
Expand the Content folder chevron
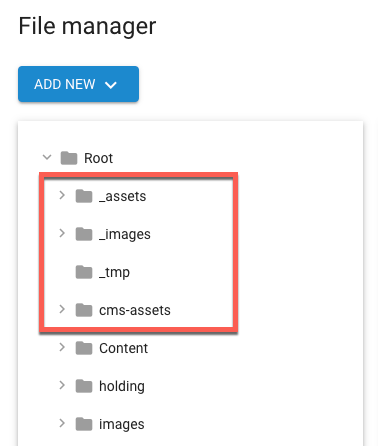point(62,347)
